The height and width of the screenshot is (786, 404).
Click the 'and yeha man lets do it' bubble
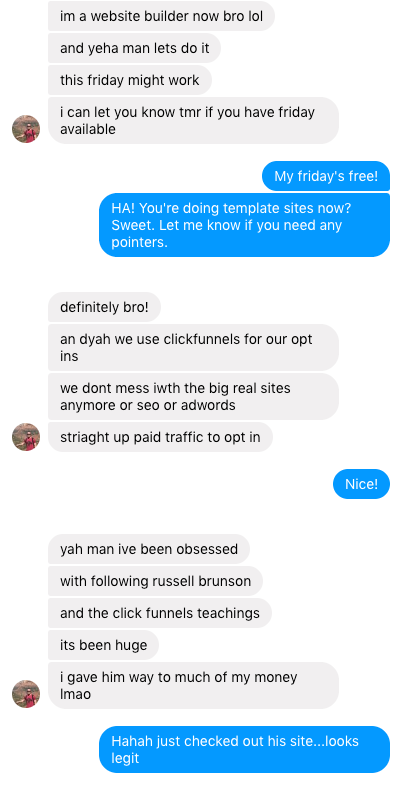coord(134,48)
